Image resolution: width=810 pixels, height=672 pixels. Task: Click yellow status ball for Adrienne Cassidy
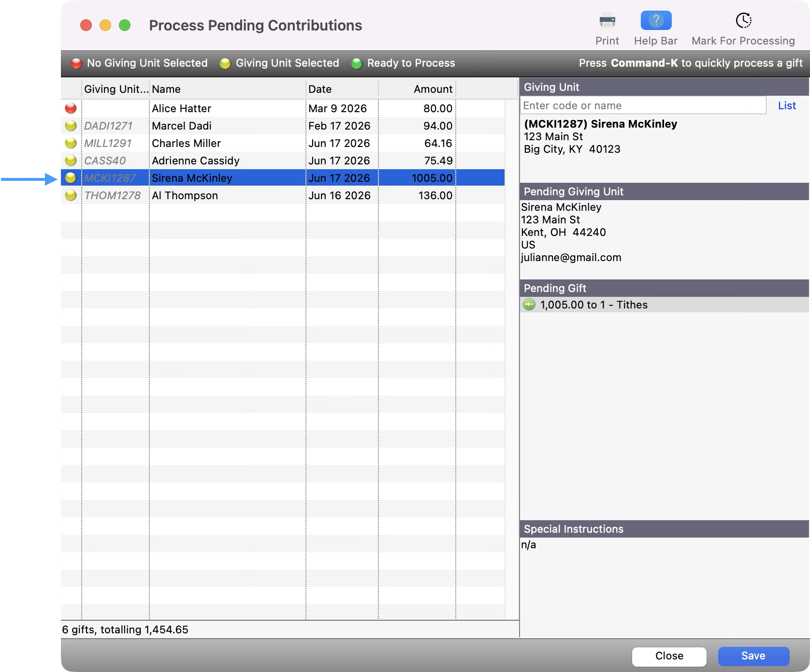(71, 161)
